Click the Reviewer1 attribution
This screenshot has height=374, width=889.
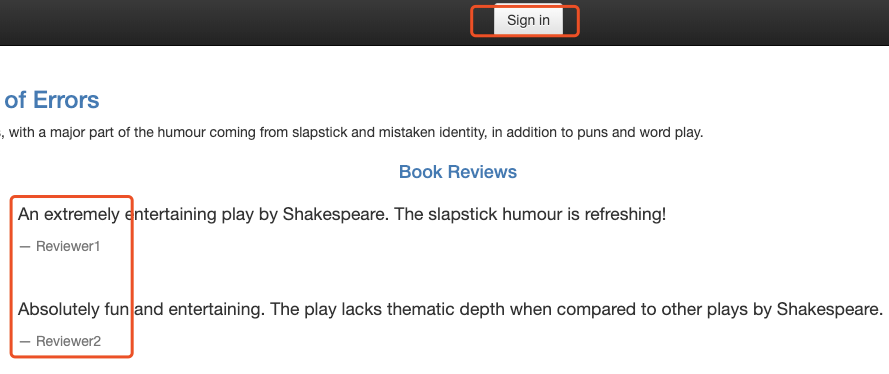[x=68, y=246]
